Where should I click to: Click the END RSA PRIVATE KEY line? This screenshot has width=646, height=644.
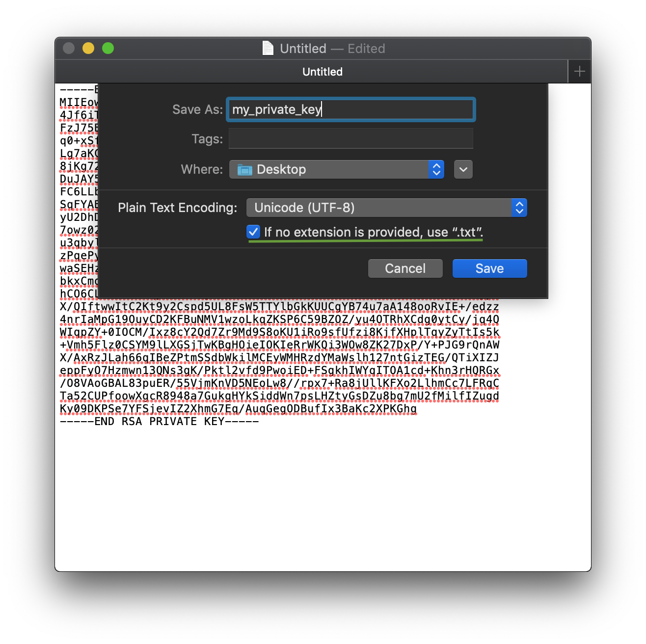pyautogui.click(x=159, y=422)
